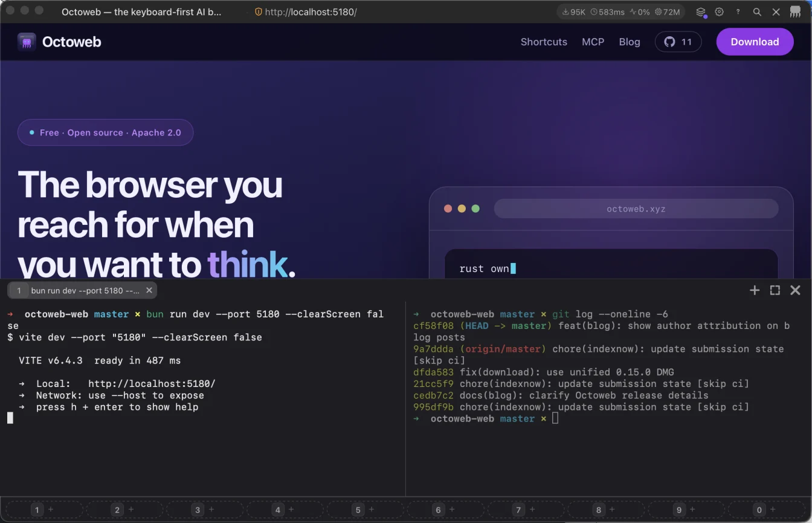Close the 'bun run dev' terminal tab
The image size is (812, 523).
[149, 290]
